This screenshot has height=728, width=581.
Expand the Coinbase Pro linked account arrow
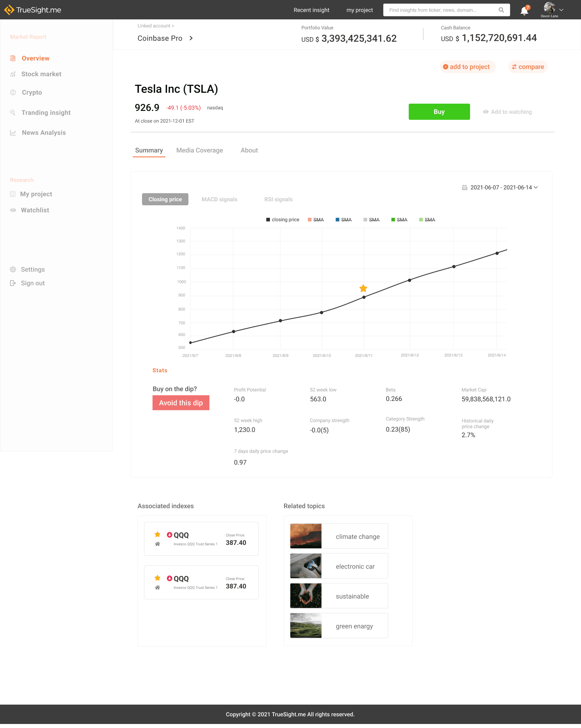191,38
